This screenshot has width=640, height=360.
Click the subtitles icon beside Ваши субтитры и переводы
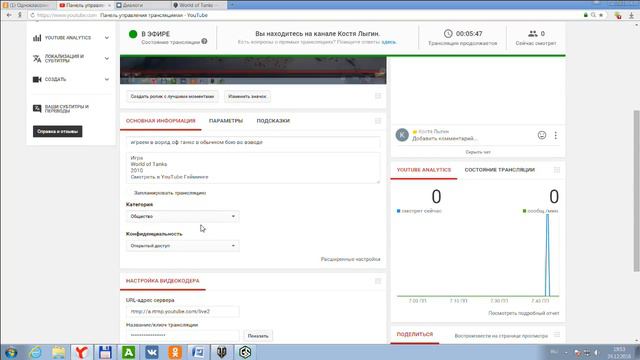coord(37,109)
